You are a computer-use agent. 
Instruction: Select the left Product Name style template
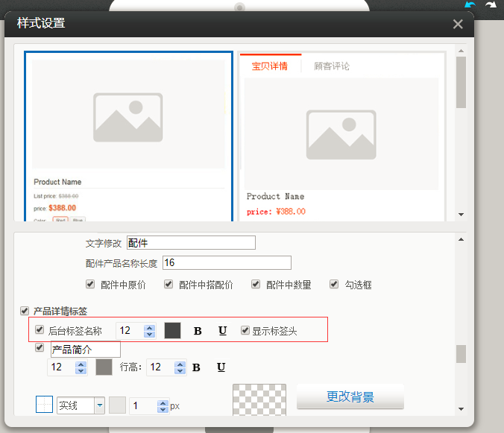click(128, 136)
